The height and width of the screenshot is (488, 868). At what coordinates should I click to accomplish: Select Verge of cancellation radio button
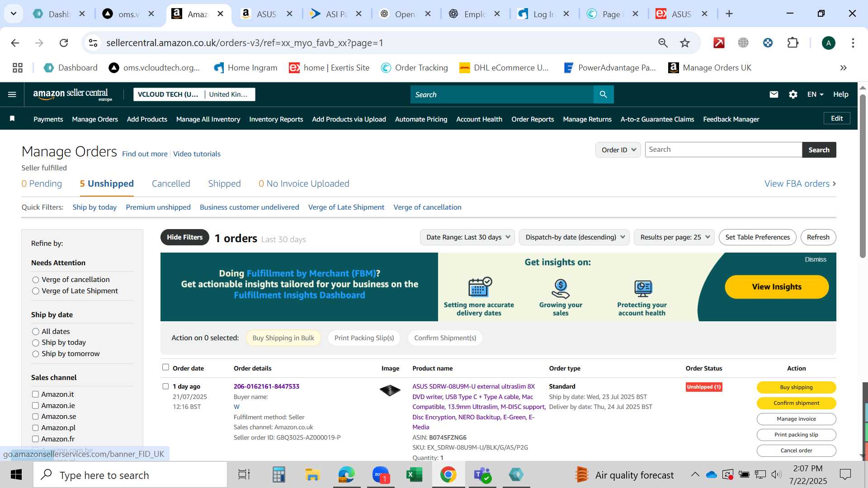tap(35, 280)
